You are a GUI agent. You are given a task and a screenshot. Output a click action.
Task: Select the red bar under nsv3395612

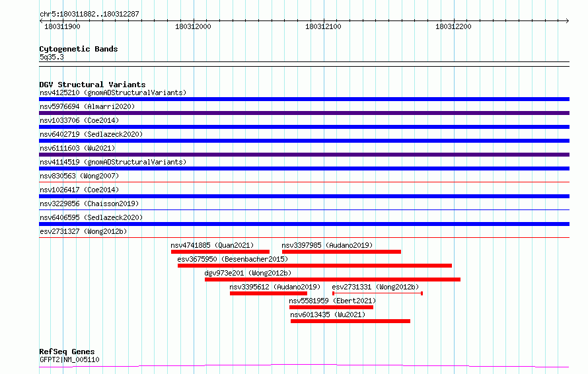click(x=268, y=293)
